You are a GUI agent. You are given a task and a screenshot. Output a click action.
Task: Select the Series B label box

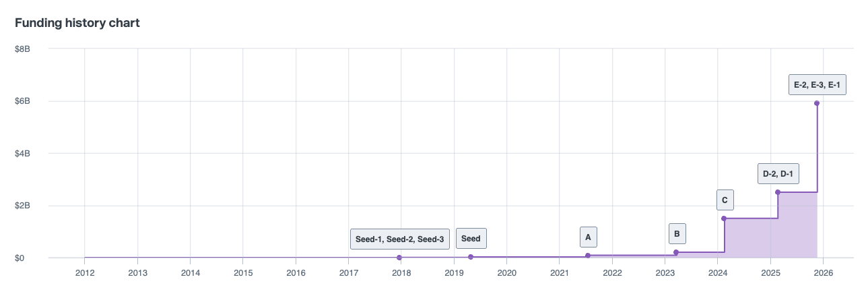677,235
